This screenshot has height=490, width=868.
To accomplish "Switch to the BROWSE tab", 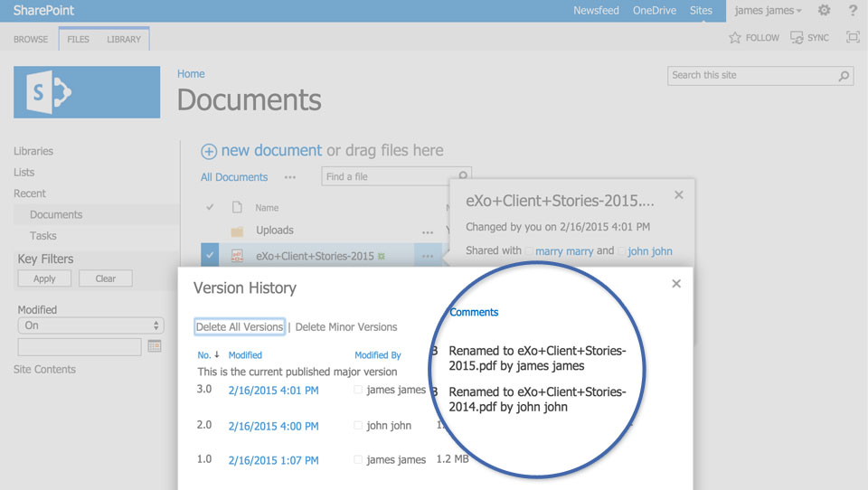I will [31, 39].
